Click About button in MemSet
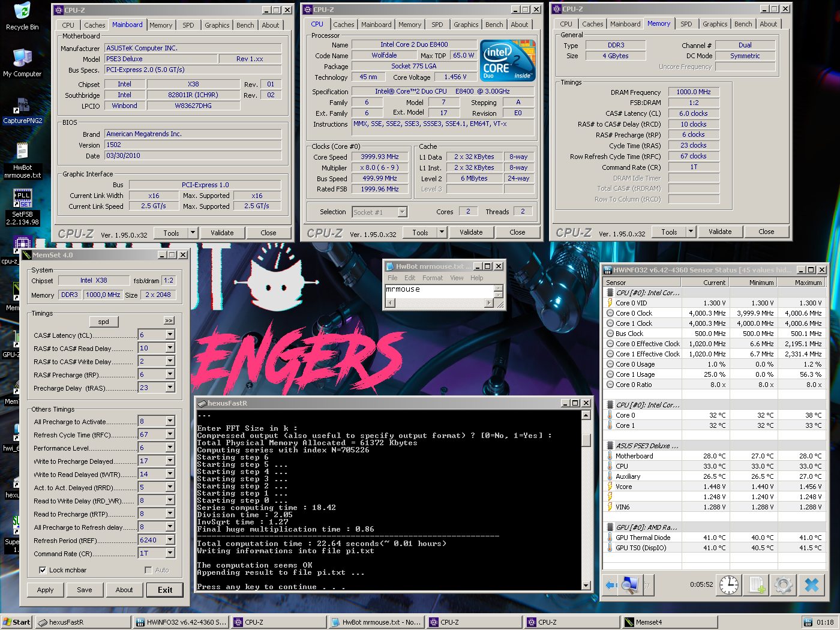 [124, 590]
